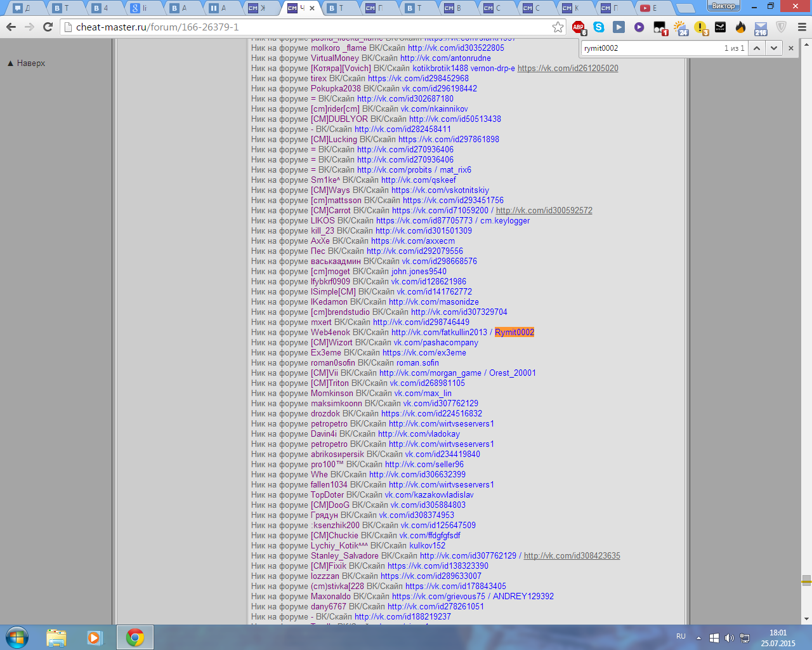Open the Adblock Plus extension icon

pos(579,27)
